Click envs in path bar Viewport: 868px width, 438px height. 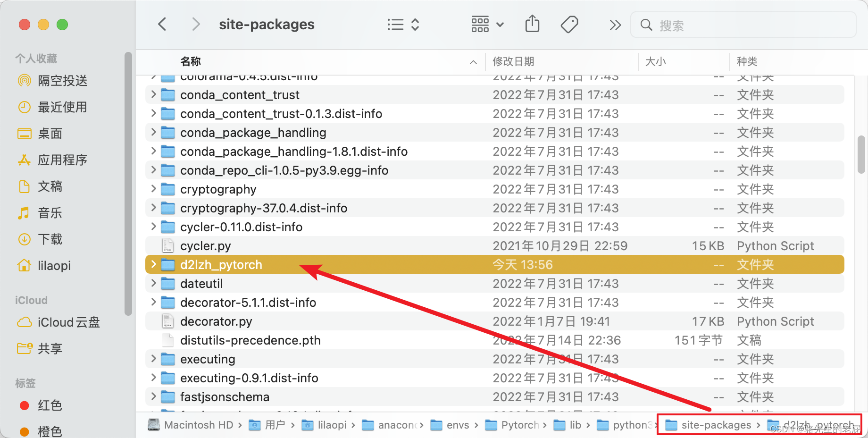pyautogui.click(x=450, y=425)
